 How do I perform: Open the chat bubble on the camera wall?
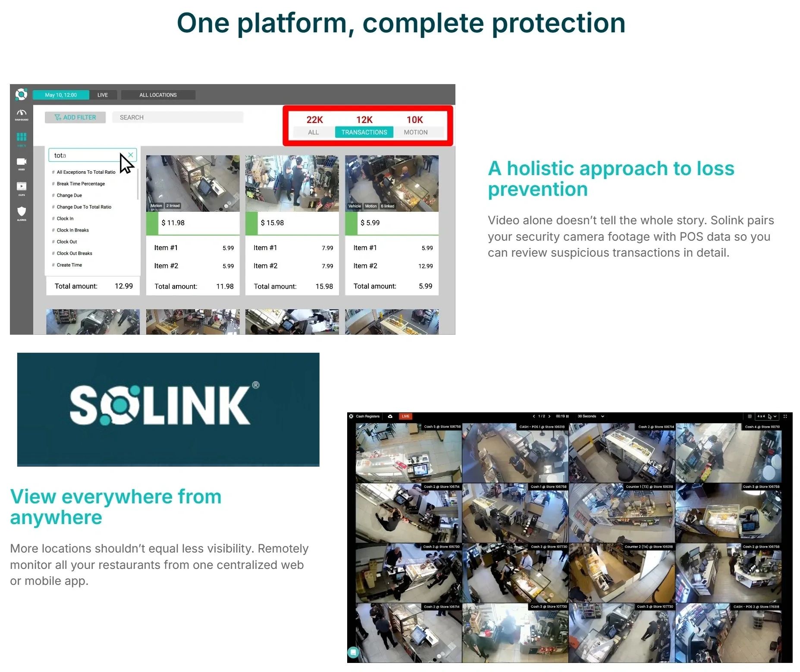[x=353, y=652]
